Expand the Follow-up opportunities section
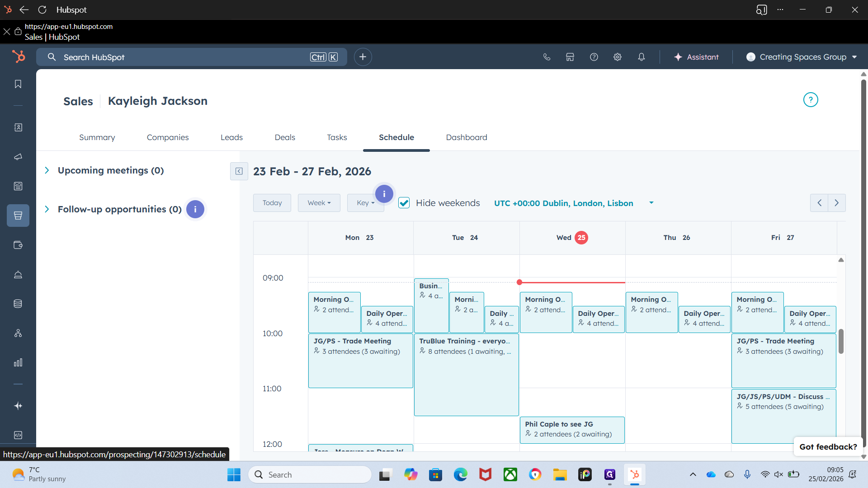Image resolution: width=868 pixels, height=488 pixels. click(47, 209)
